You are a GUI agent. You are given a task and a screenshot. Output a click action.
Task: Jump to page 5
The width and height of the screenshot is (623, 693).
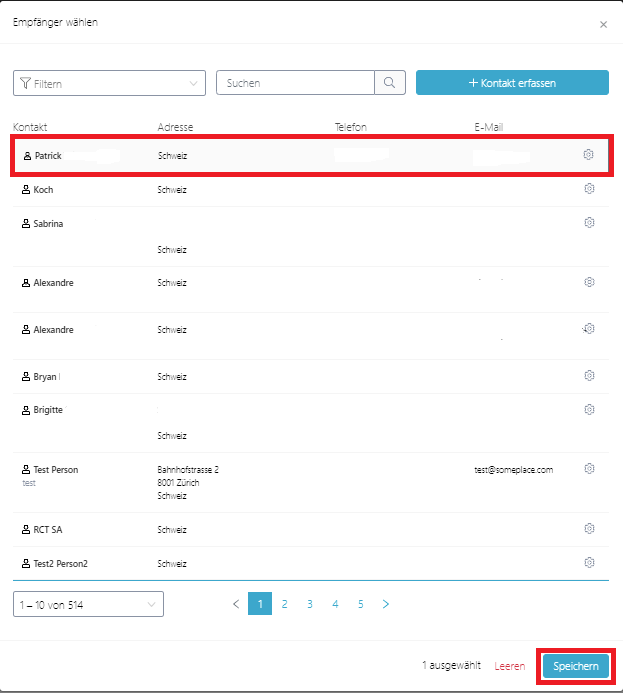coord(360,604)
